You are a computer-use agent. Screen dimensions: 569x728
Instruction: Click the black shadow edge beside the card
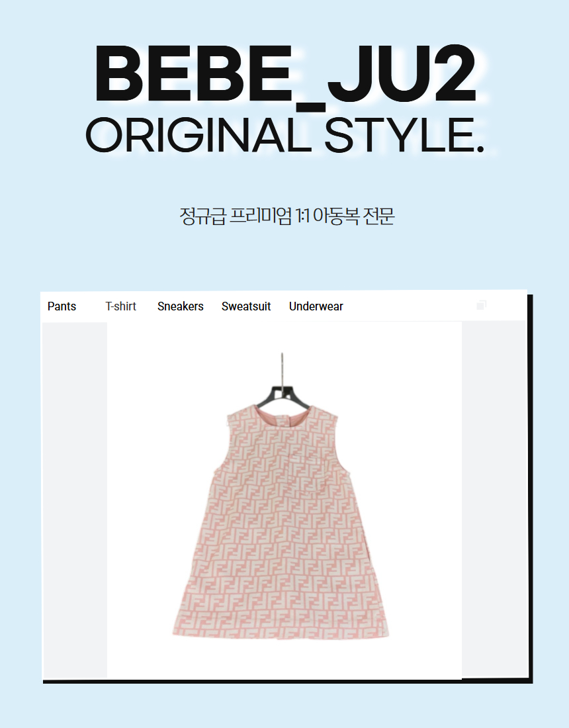[x=530, y=488]
